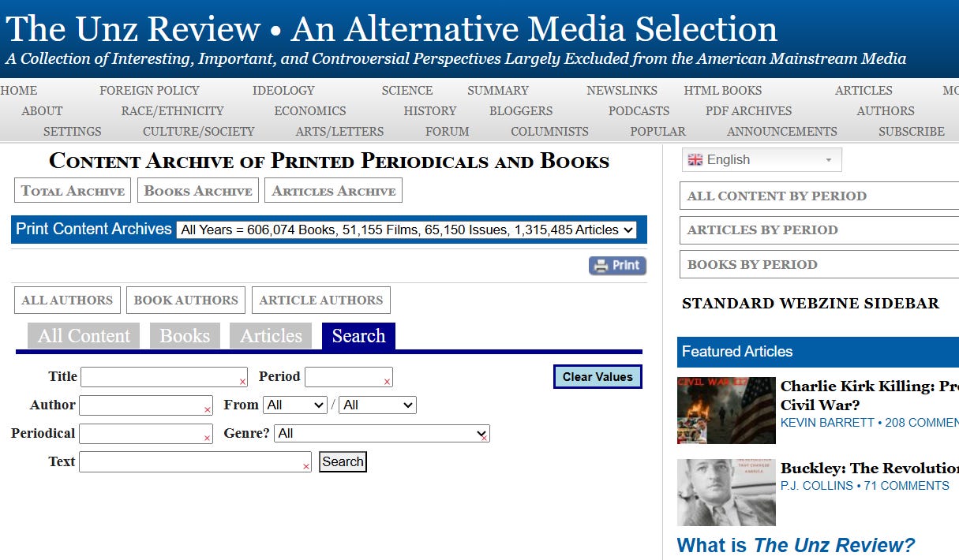
Task: Clear the Text field with red x
Action: [x=306, y=467]
